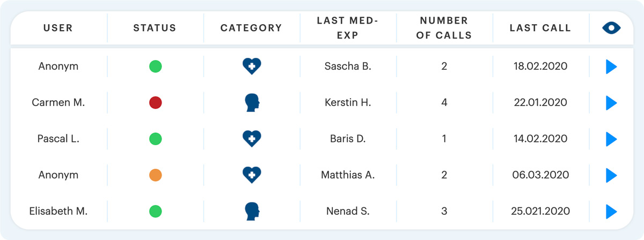
Task: Click heart category icon in Pascal L. row
Action: point(252,139)
